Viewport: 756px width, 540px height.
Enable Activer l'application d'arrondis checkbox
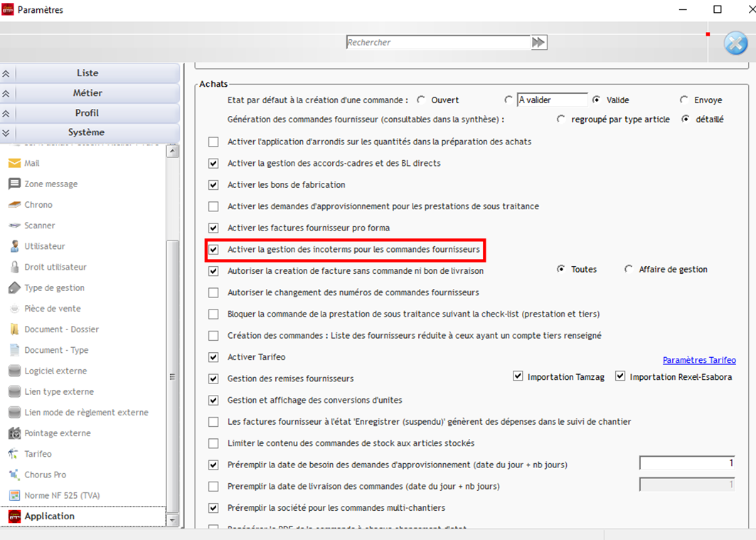point(213,142)
